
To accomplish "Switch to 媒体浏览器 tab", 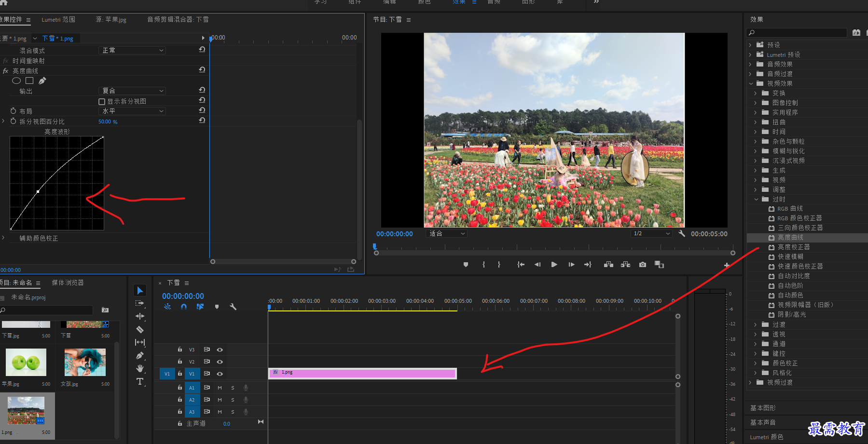I will (68, 283).
